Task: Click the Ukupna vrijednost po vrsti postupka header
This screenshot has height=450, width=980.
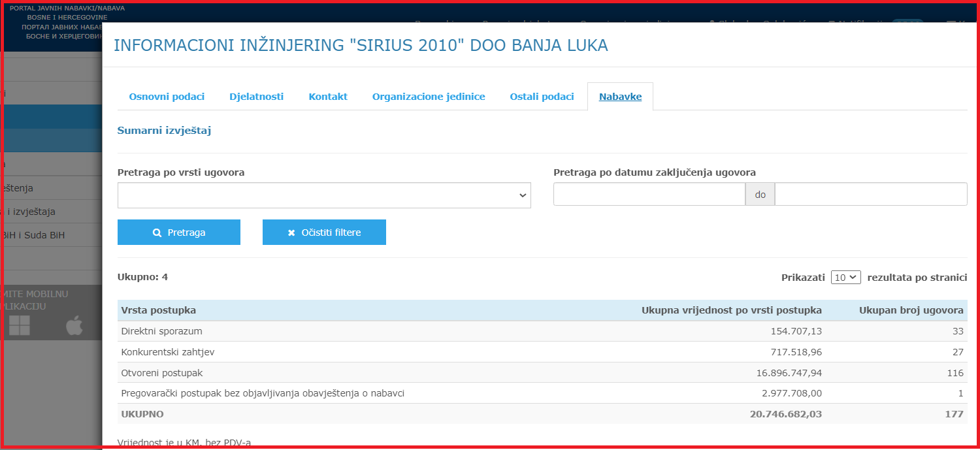Action: (732, 310)
